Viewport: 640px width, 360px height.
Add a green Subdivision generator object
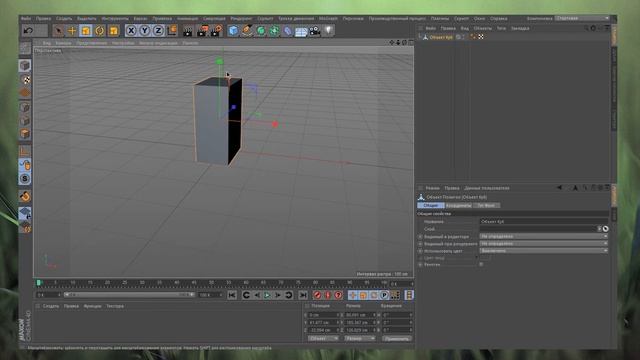point(260,31)
